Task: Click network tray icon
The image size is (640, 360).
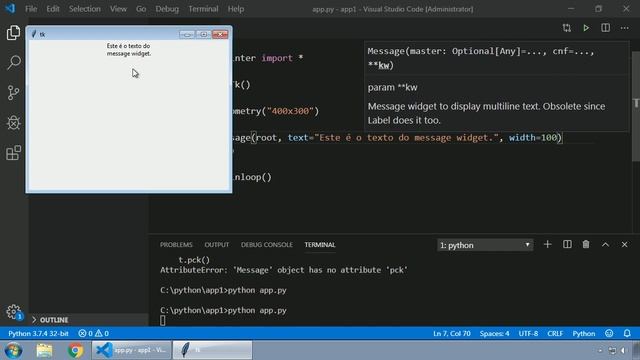Action: (612, 351)
